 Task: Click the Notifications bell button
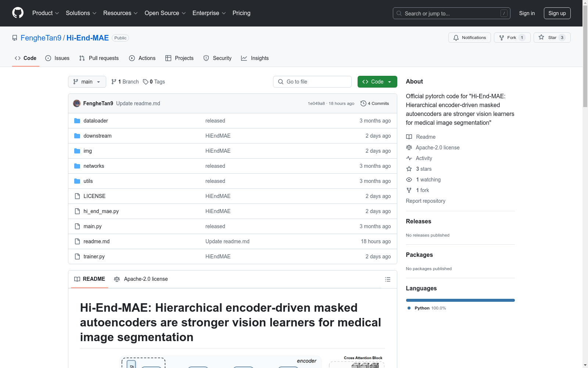click(x=469, y=38)
